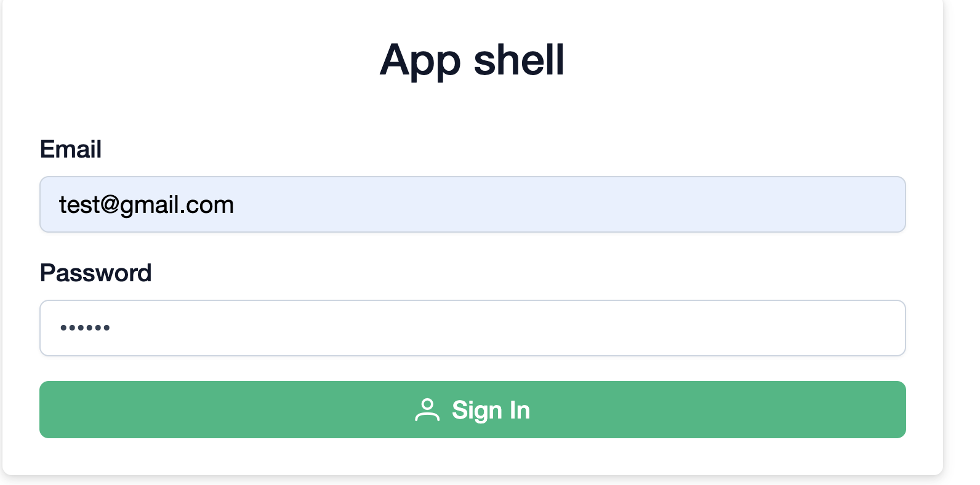Click the word "shell" in the title
The width and height of the screenshot is (980, 485).
[518, 60]
